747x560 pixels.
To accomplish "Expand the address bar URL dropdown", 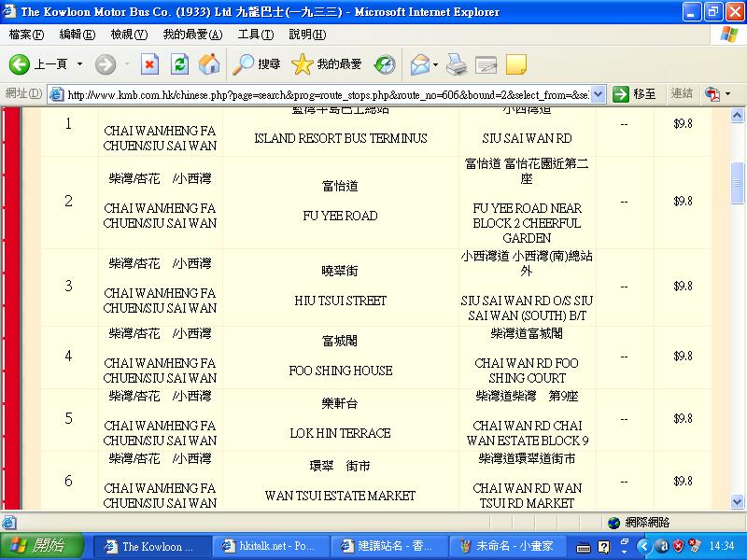I will pos(599,94).
